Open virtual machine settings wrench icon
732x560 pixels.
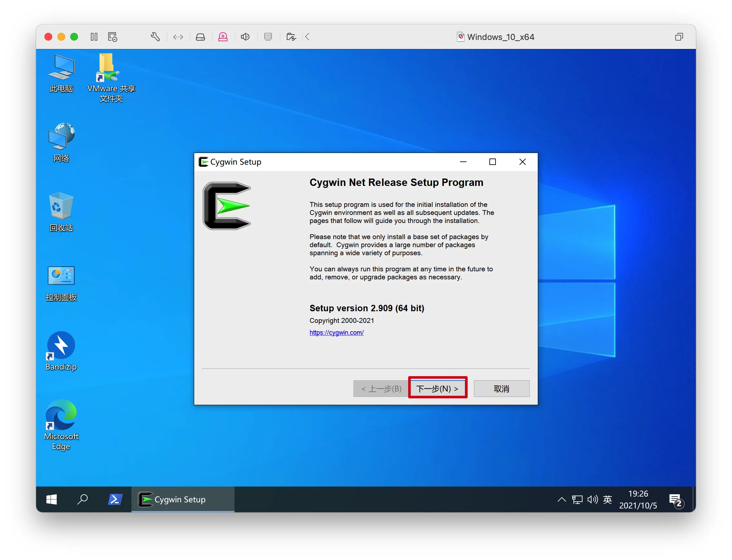point(155,37)
